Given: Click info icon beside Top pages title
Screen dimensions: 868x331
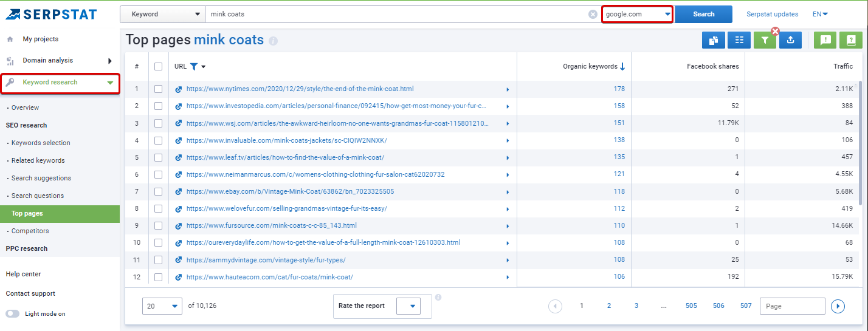Looking at the screenshot, I should (274, 41).
